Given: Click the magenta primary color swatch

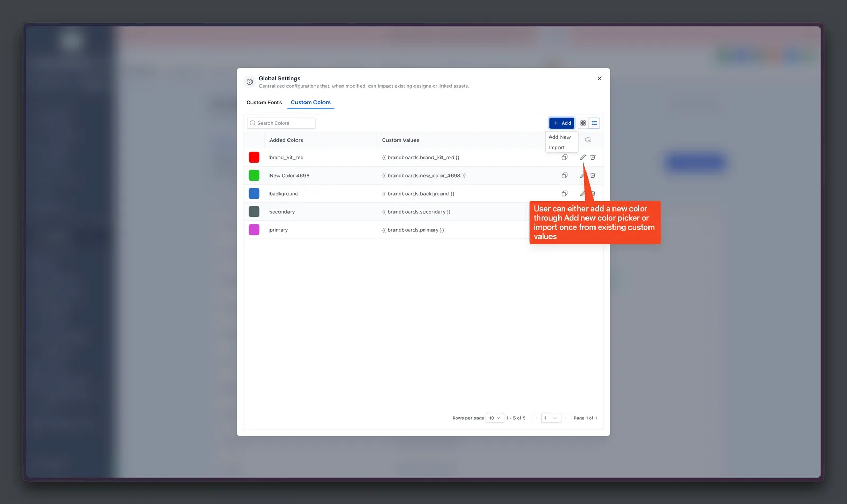Looking at the screenshot, I should (x=254, y=230).
